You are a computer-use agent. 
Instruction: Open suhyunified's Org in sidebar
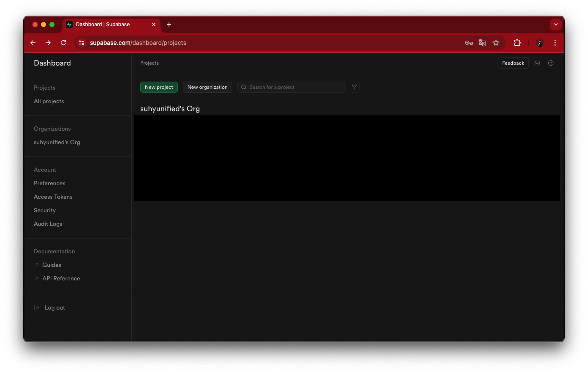[x=57, y=142]
